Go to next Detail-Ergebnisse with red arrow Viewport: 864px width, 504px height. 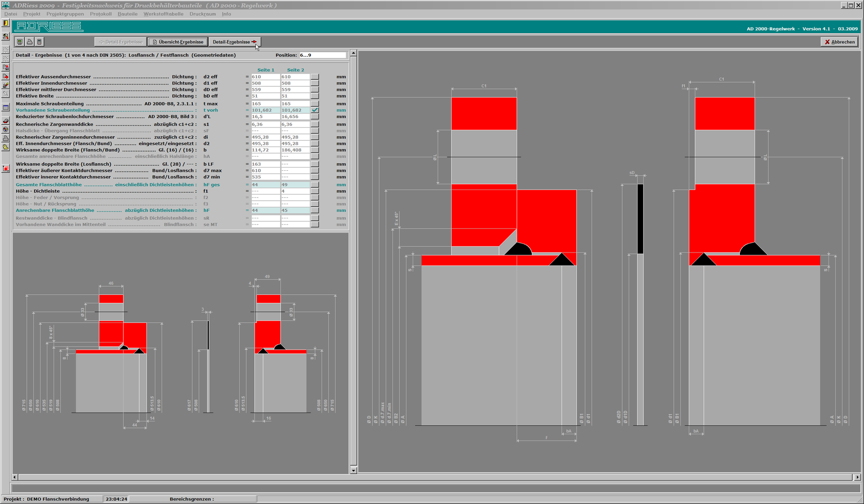(234, 42)
